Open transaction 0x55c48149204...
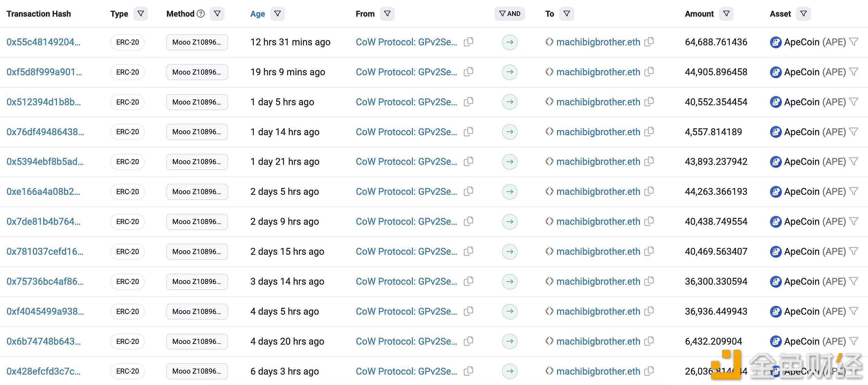868x385 pixels. pos(44,42)
